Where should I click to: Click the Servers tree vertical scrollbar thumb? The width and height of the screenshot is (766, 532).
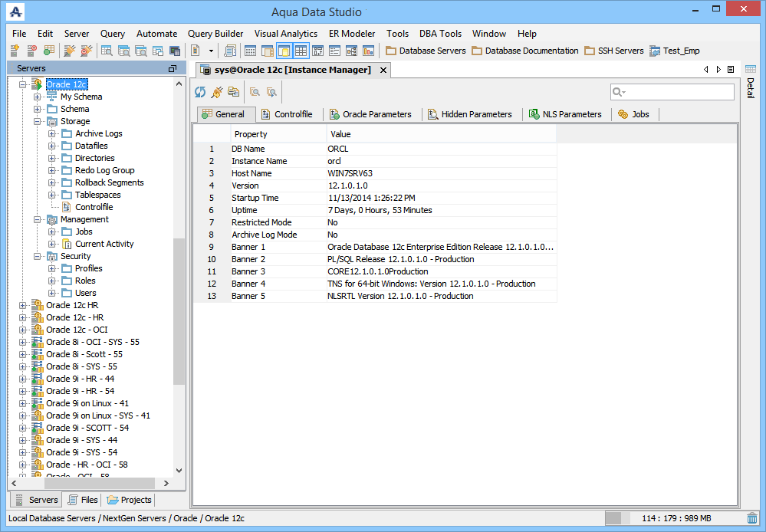[x=179, y=311]
